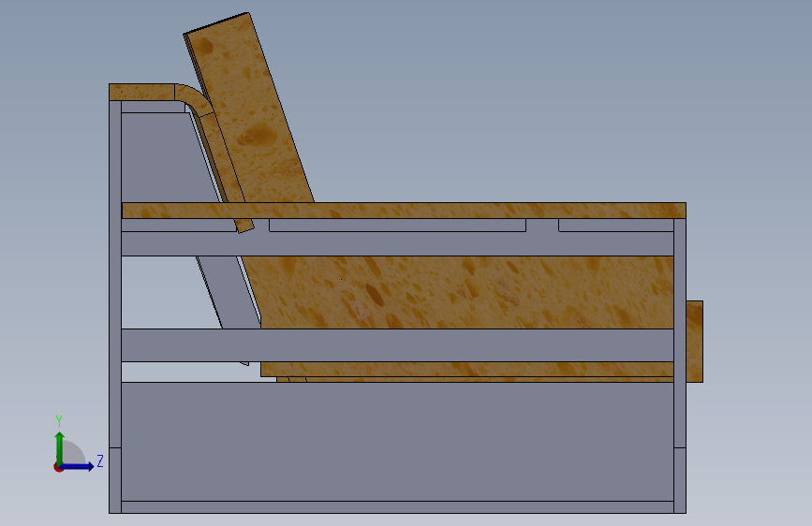This screenshot has height=526, width=812.
Task: Select the bottom gray frame rail
Action: [397, 507]
